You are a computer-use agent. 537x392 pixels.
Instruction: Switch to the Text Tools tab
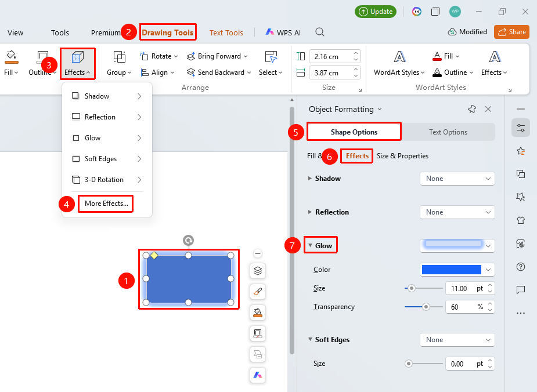point(226,32)
